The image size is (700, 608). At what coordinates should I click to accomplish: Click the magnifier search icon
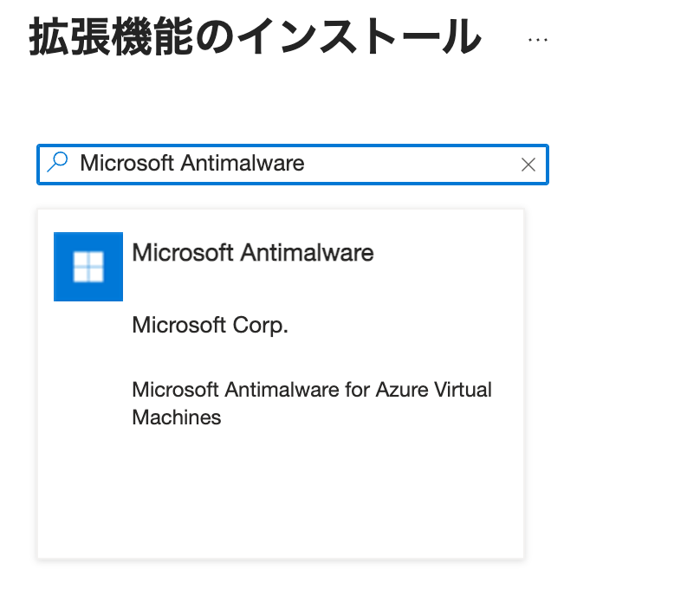click(x=58, y=163)
